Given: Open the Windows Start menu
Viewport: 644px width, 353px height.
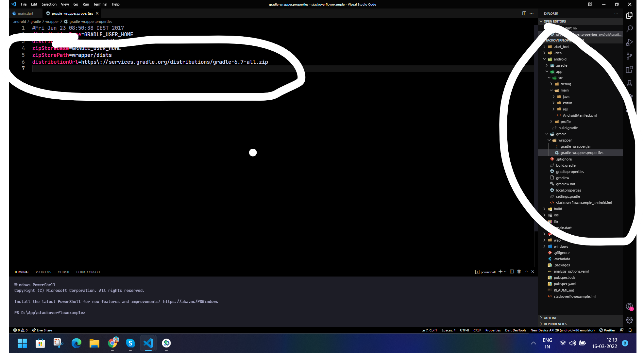Looking at the screenshot, I should click(x=22, y=343).
